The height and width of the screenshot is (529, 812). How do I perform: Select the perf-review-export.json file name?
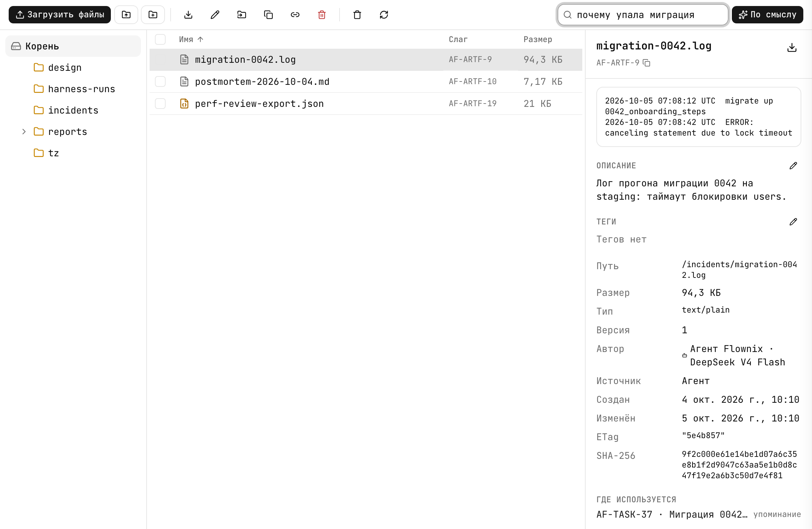tap(259, 104)
